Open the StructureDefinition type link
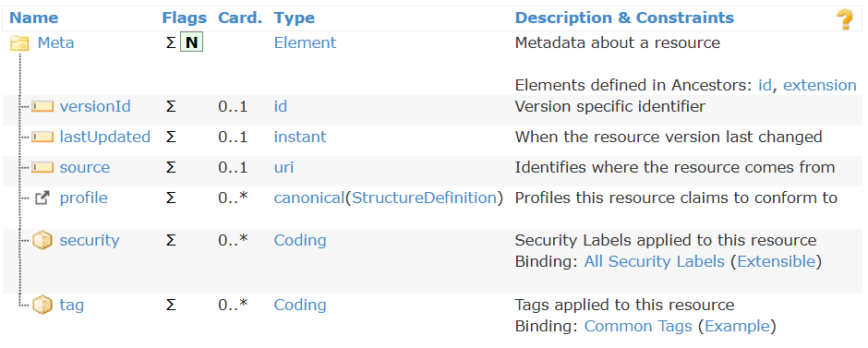 pyautogui.click(x=424, y=198)
